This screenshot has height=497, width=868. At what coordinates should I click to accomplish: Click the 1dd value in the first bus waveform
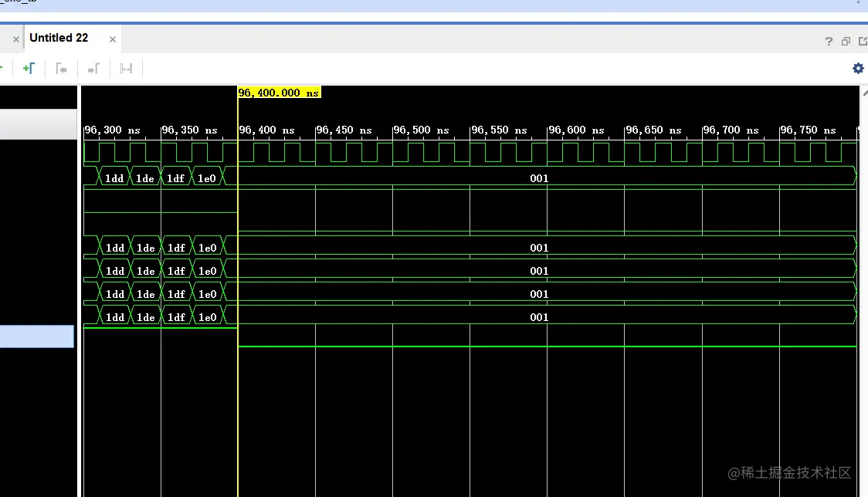pyautogui.click(x=114, y=178)
